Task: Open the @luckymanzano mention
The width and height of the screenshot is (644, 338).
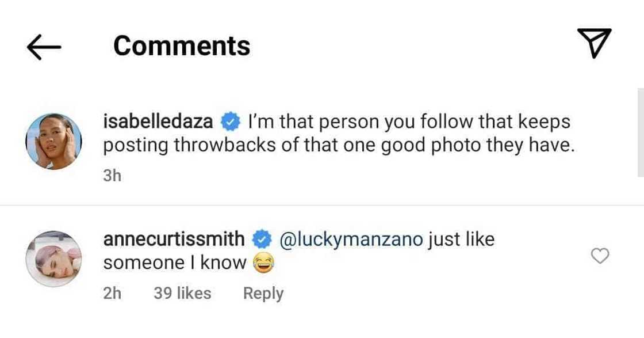Action: pyautogui.click(x=351, y=238)
